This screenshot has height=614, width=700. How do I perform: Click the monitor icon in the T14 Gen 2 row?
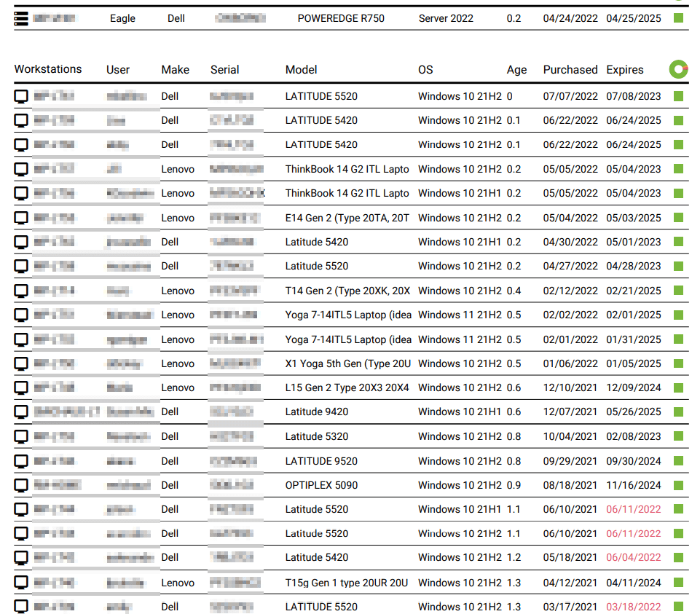pos(21,291)
